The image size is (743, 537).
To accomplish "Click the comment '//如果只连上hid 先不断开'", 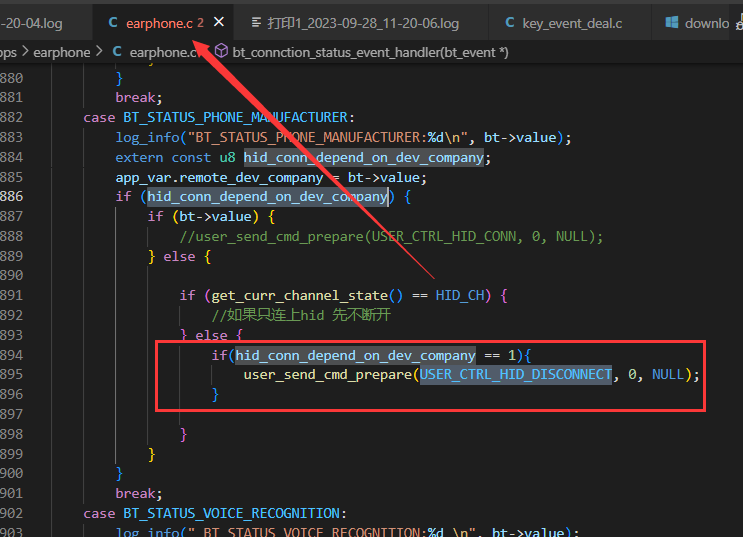I will (301, 315).
